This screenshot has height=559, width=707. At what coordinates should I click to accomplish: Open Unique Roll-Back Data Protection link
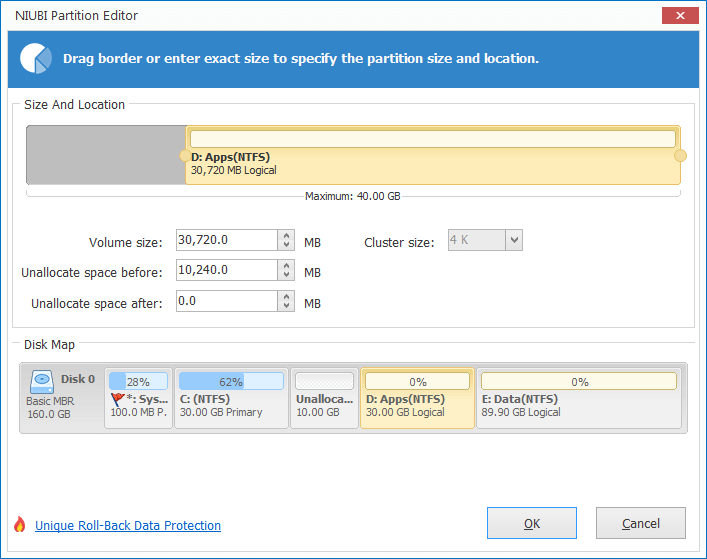coord(128,526)
